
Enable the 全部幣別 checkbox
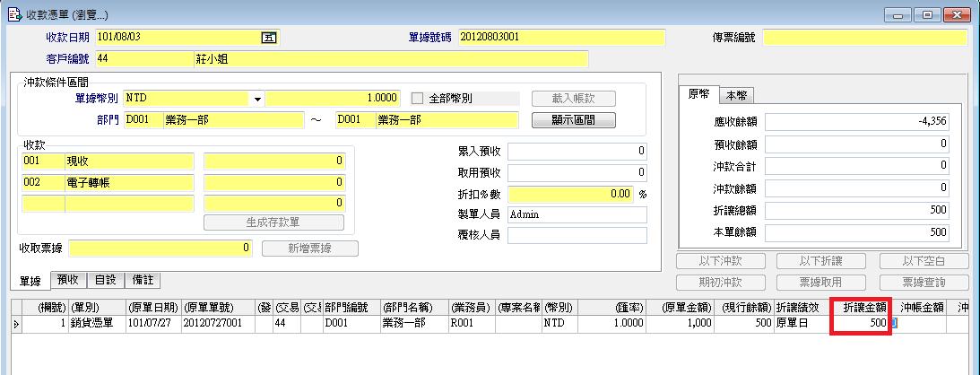click(417, 99)
